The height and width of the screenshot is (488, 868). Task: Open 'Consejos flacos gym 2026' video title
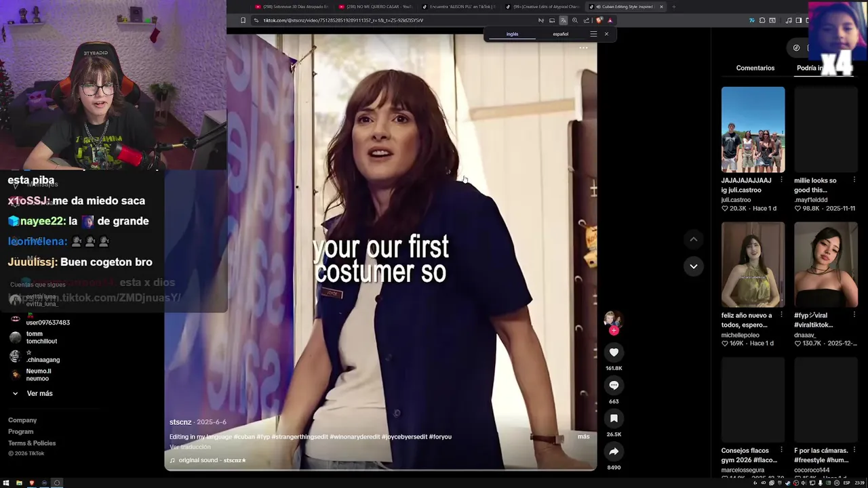tap(749, 455)
